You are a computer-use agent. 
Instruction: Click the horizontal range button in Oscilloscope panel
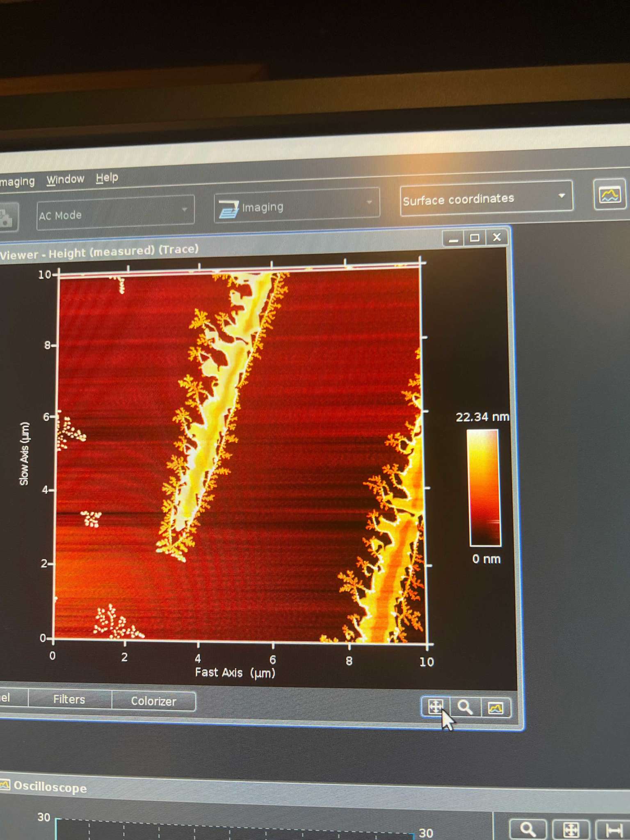[x=614, y=830]
